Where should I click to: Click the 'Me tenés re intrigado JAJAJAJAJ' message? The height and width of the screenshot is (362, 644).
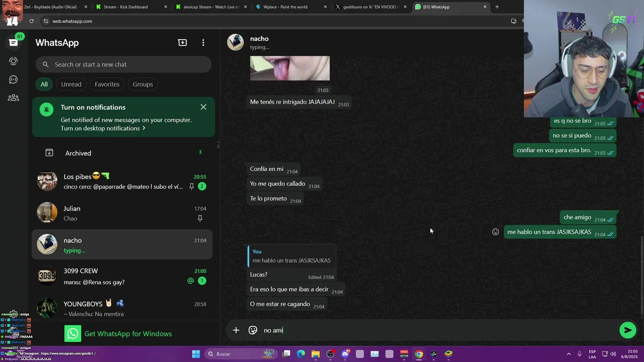click(x=300, y=102)
